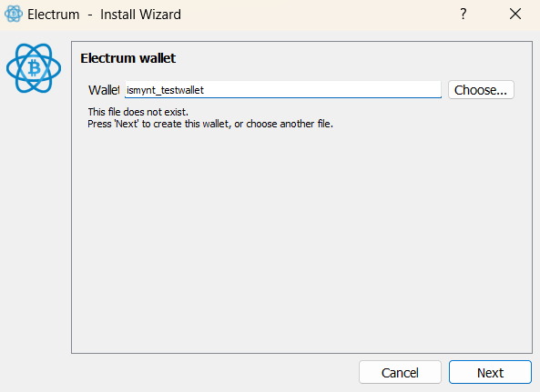
Task: Focus the wallet name input field
Action: pos(282,90)
